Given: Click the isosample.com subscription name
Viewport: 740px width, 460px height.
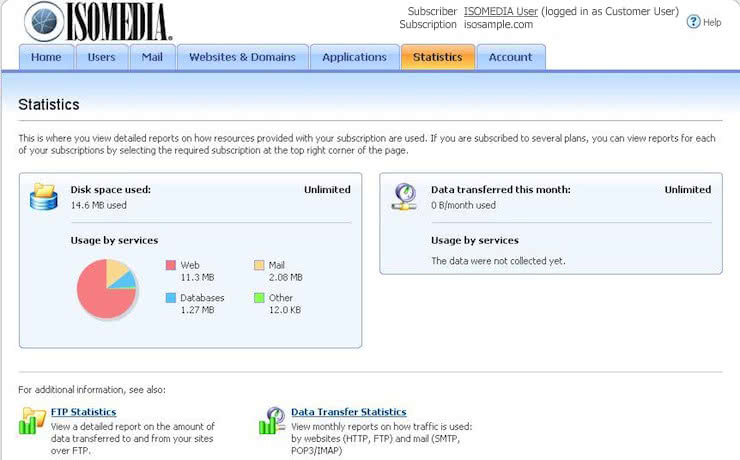Looking at the screenshot, I should tap(498, 25).
